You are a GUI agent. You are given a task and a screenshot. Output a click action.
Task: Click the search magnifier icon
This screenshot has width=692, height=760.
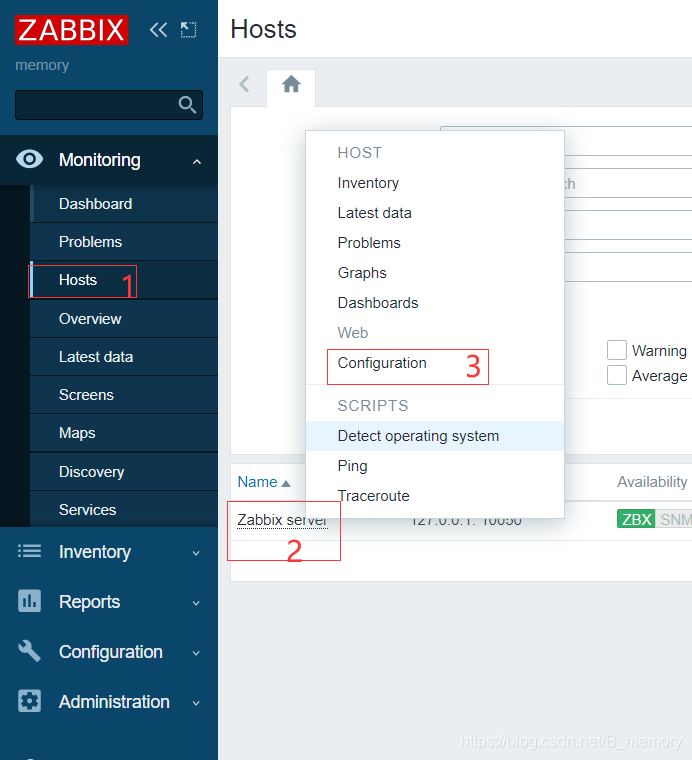tap(187, 105)
